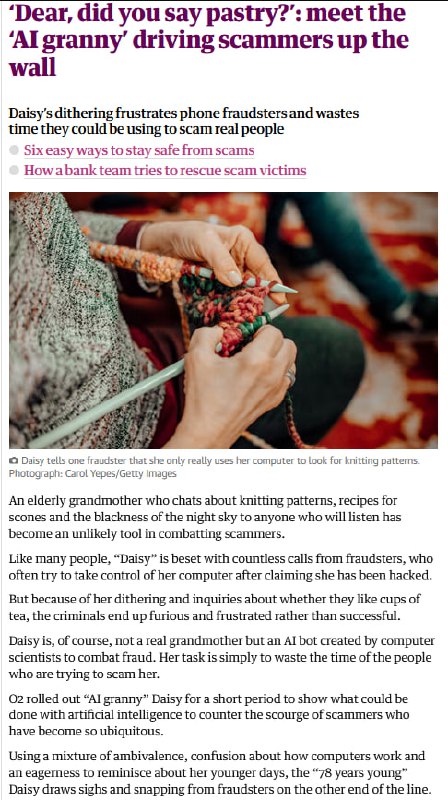Click the subheading about Daisy's dithering
448x800 pixels.
[184, 121]
